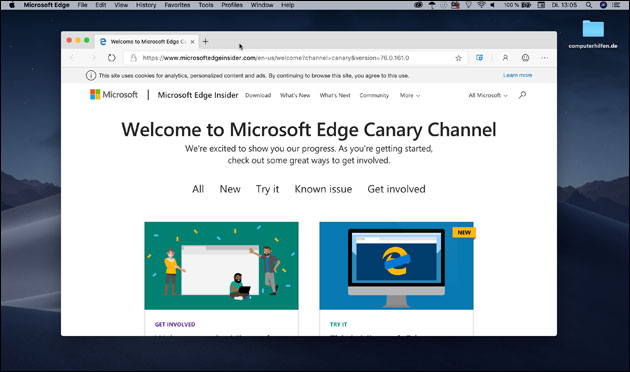Reload the page with refresh icon
The width and height of the screenshot is (630, 372).
(111, 58)
